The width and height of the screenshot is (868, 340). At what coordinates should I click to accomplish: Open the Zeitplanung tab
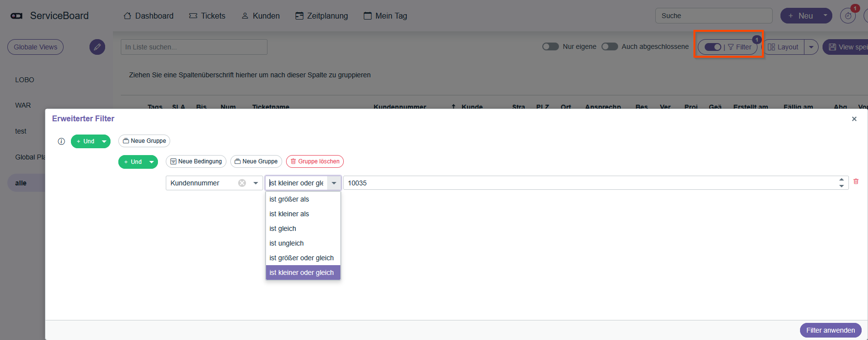[x=322, y=16]
